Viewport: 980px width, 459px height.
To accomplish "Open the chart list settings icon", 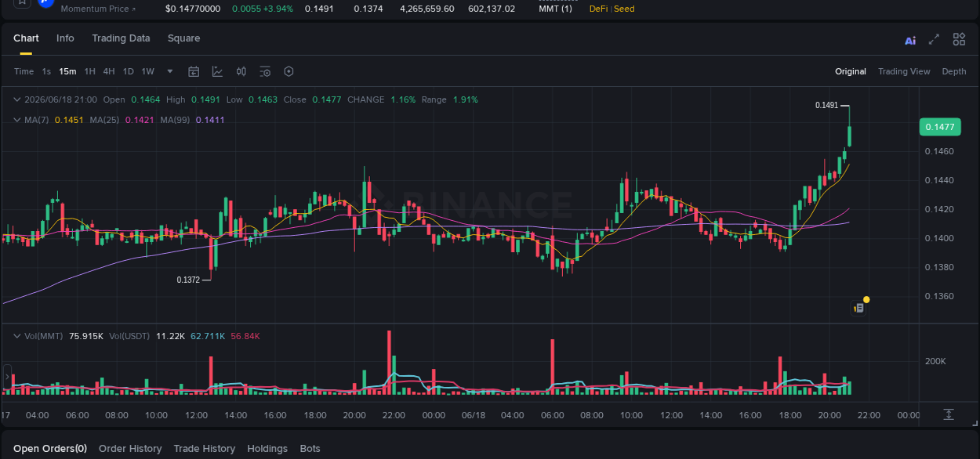I will click(265, 71).
